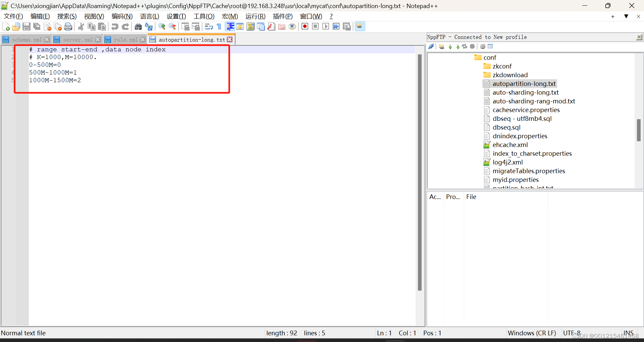644x342 pixels.
Task: Open the 文件(F) menu
Action: click(13, 16)
